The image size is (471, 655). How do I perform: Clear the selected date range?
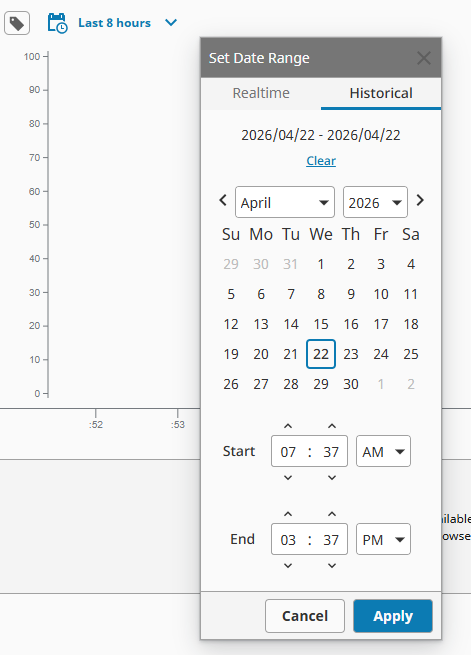click(x=321, y=161)
